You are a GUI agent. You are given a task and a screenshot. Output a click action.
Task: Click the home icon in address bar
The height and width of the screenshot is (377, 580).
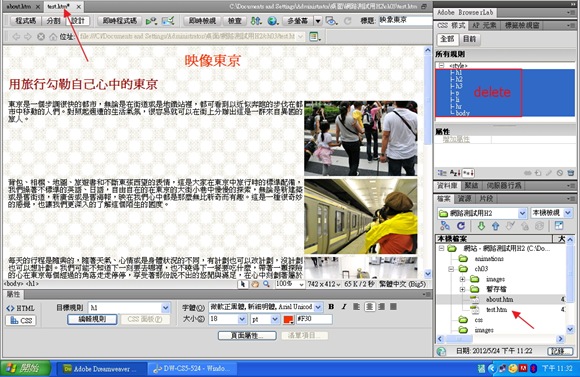click(x=53, y=37)
